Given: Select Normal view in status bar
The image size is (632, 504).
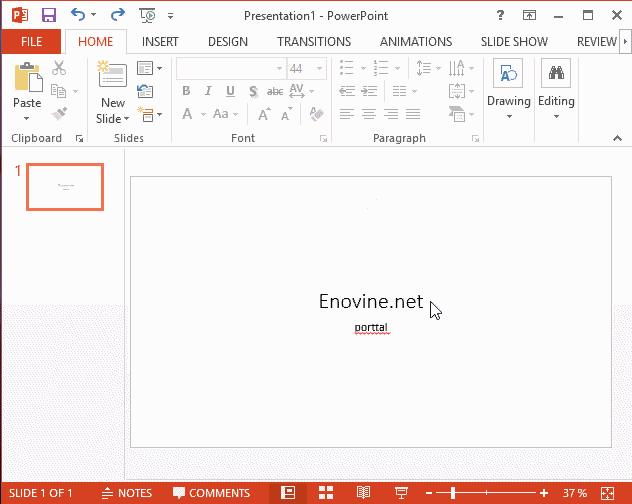Looking at the screenshot, I should tap(288, 493).
